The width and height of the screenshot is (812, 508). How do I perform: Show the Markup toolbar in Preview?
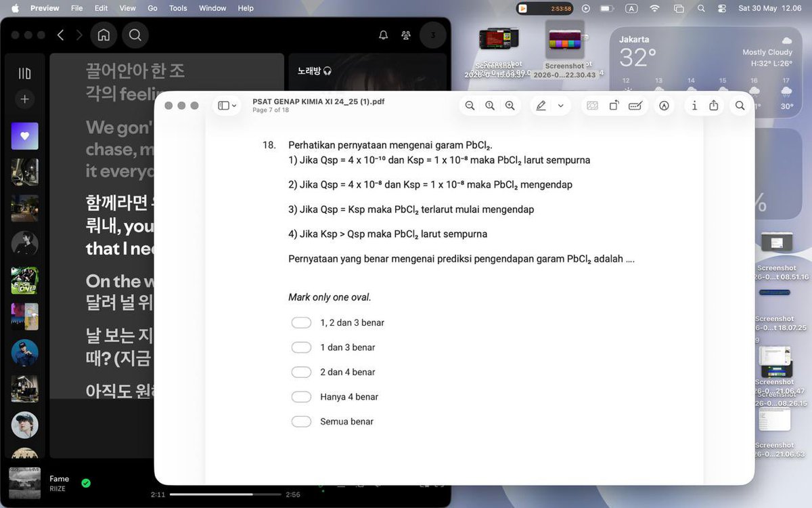664,106
